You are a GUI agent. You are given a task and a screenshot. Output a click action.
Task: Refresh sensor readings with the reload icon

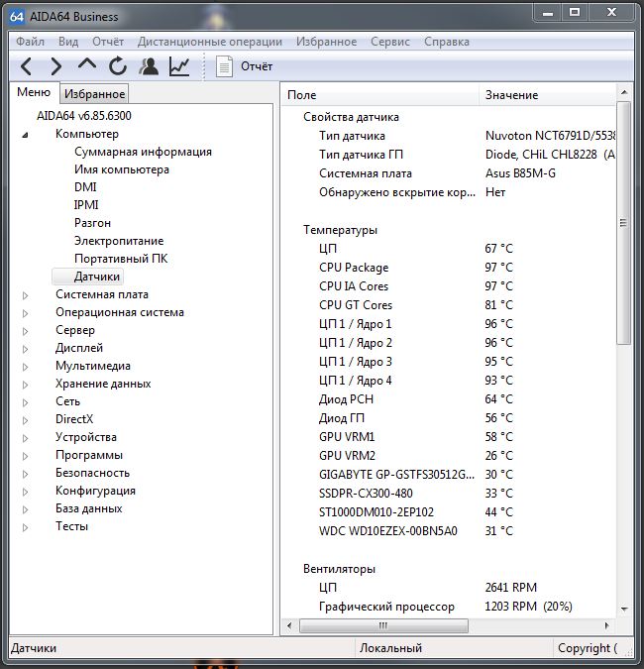tap(118, 66)
